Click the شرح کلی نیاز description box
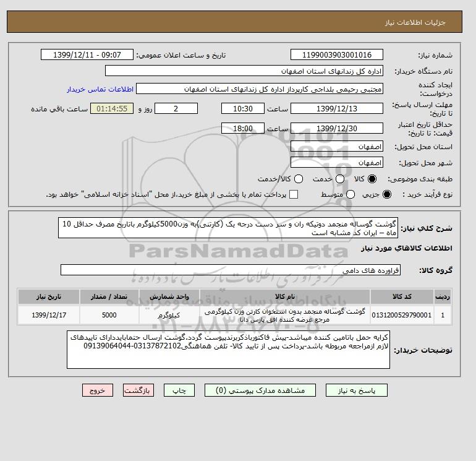476x461 pixels. click(228, 228)
